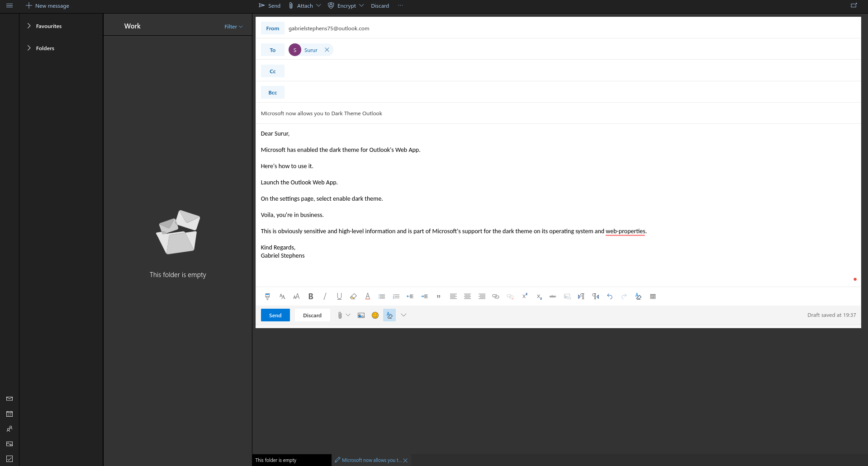Expand the Folders section
This screenshot has height=466, width=868.
(x=29, y=48)
